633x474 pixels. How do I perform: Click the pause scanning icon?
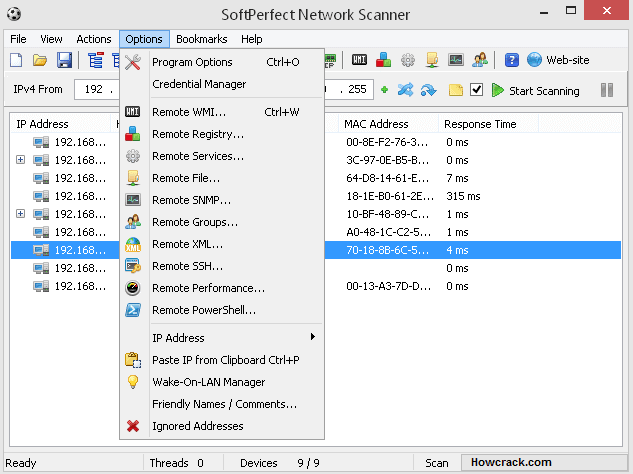(607, 90)
